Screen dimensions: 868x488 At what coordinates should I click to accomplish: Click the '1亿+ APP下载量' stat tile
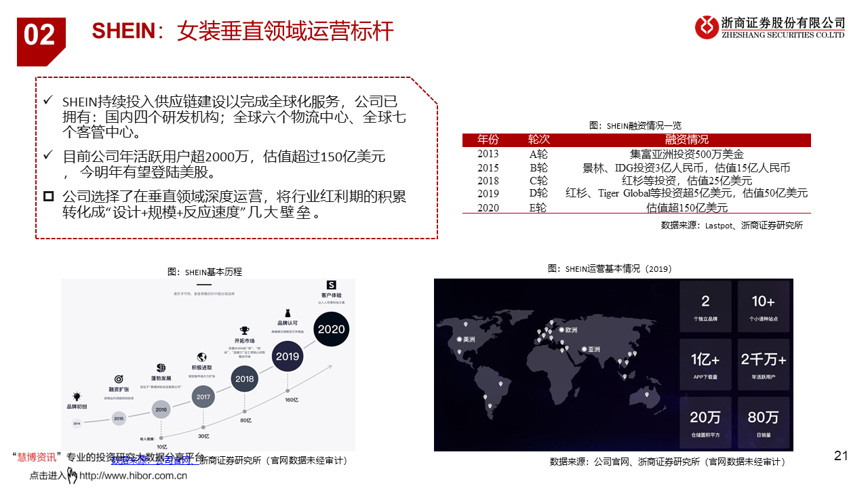tap(705, 364)
